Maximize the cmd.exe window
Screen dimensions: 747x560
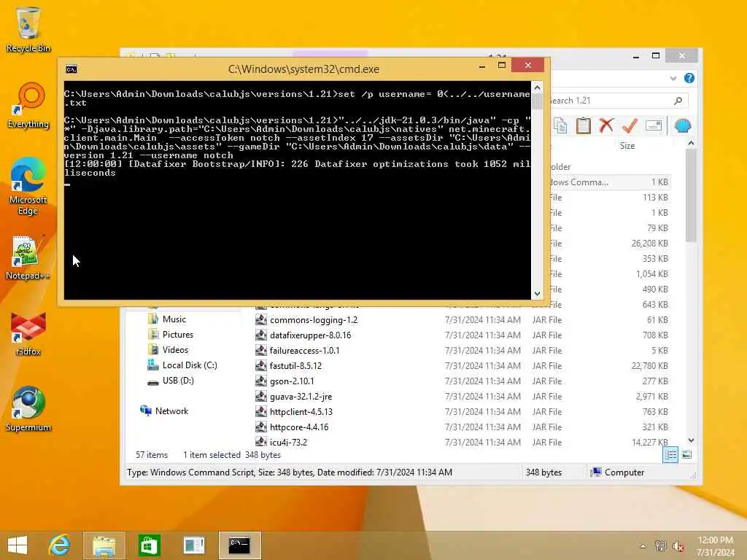[x=502, y=65]
